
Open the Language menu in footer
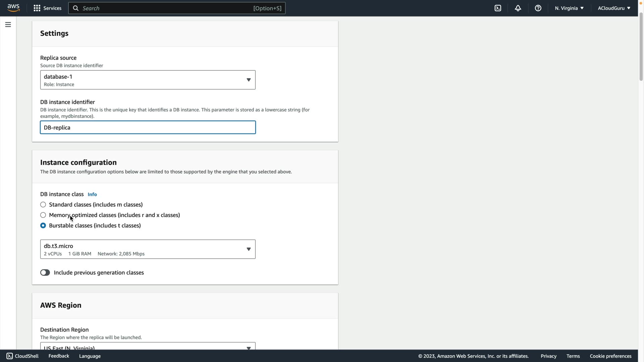[x=90, y=356]
